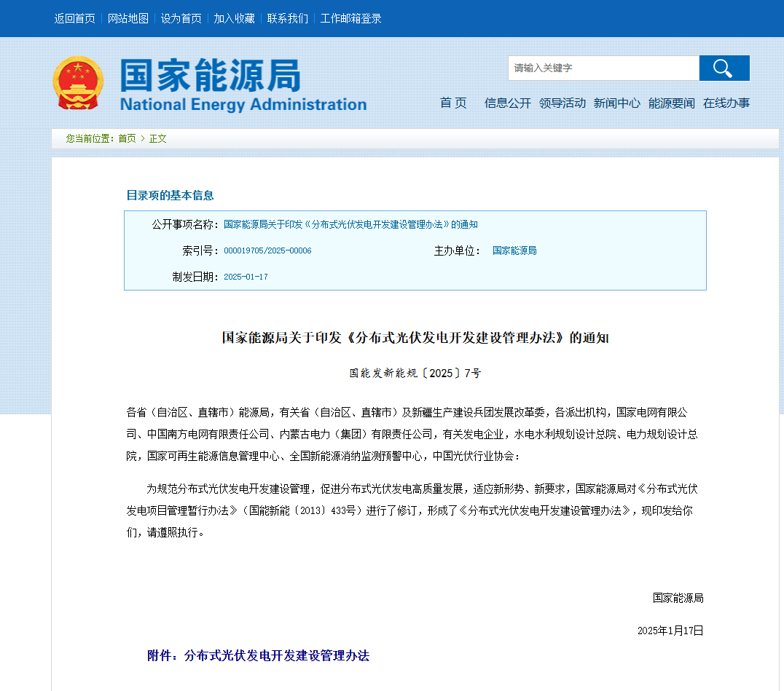Click 设为首页 in top bar

(x=181, y=18)
